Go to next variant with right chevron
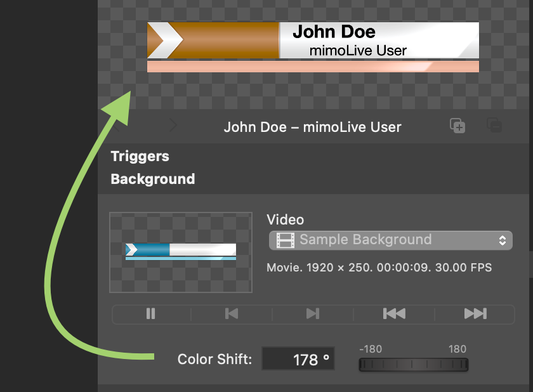The width and height of the screenshot is (533, 392). [x=173, y=126]
